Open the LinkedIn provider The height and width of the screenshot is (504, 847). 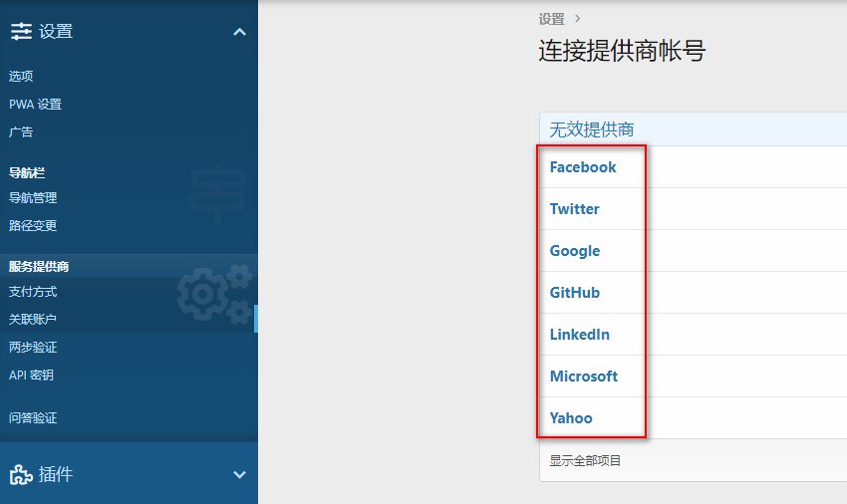tap(580, 335)
